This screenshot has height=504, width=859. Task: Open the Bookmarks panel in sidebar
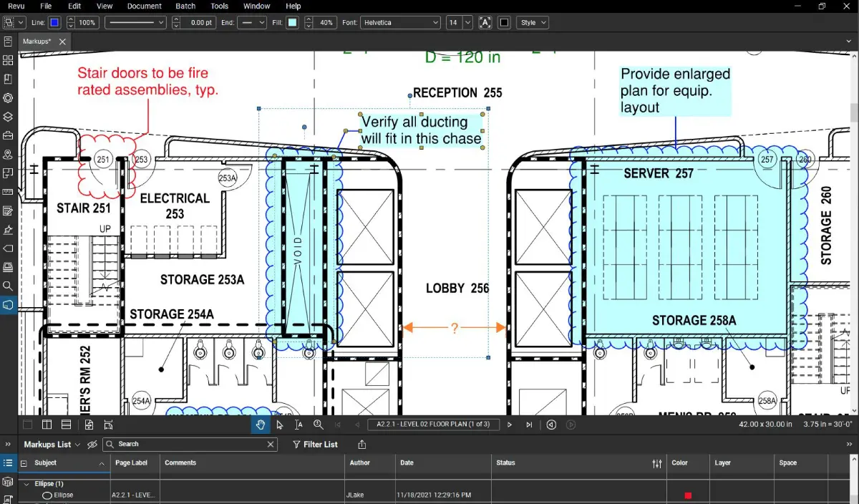pyautogui.click(x=8, y=79)
